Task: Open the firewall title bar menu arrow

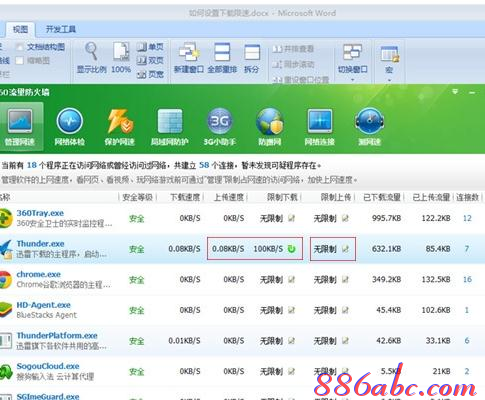Action: (455, 92)
